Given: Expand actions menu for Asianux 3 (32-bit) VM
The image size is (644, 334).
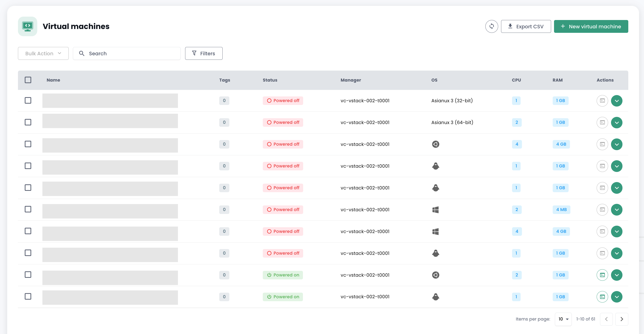Looking at the screenshot, I should (616, 101).
